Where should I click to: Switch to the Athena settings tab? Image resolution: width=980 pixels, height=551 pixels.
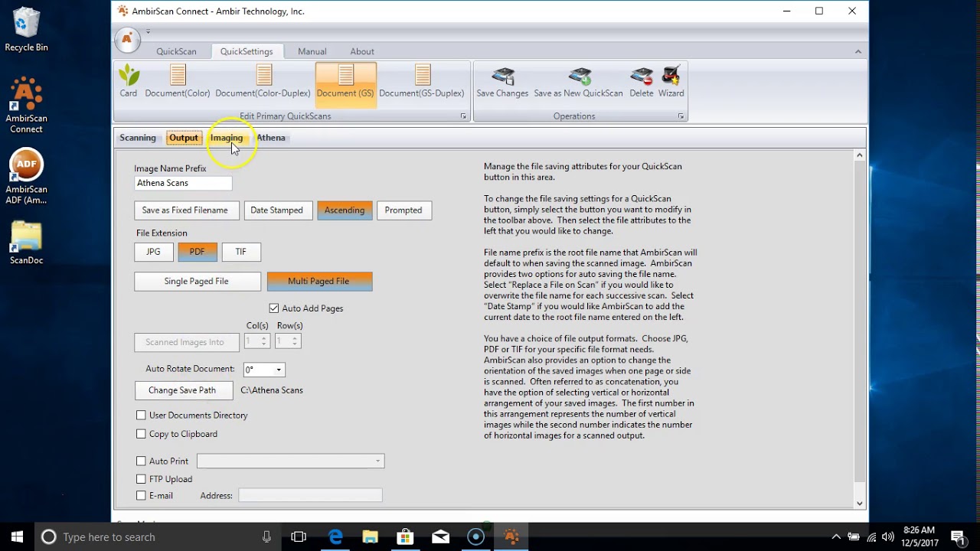tap(271, 138)
